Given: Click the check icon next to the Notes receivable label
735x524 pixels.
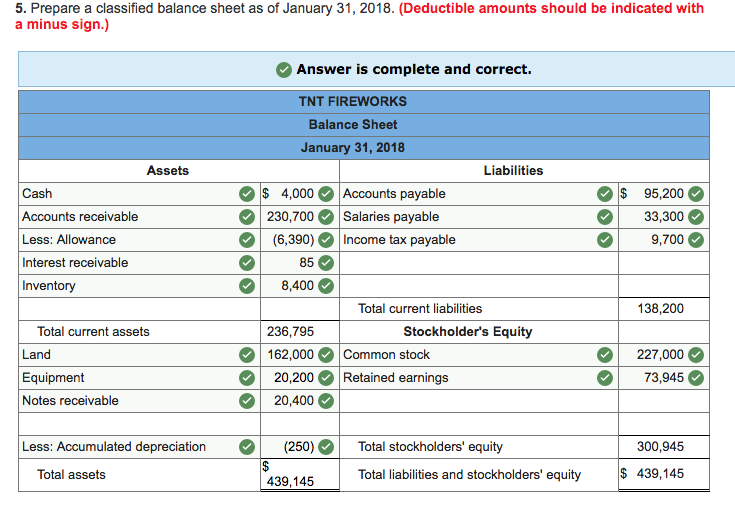Looking at the screenshot, I should (x=247, y=401).
